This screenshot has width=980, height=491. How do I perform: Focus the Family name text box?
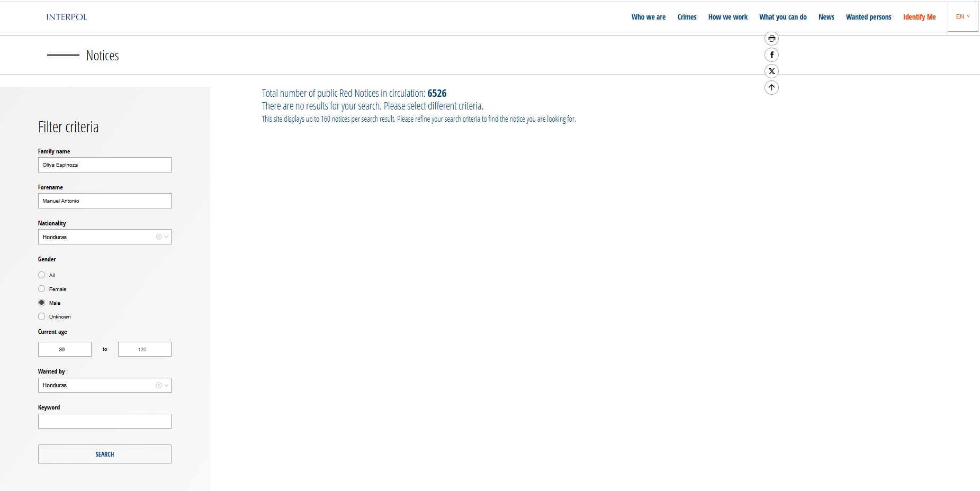105,165
